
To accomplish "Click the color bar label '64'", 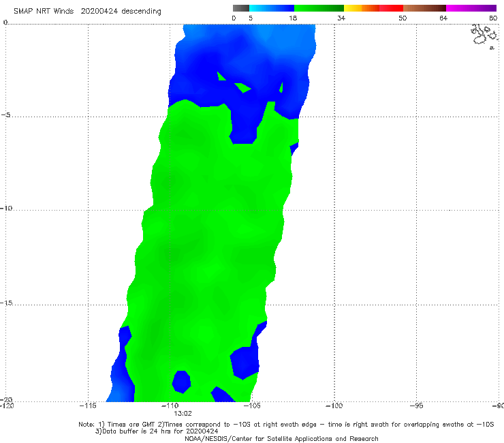I will coord(443,18).
